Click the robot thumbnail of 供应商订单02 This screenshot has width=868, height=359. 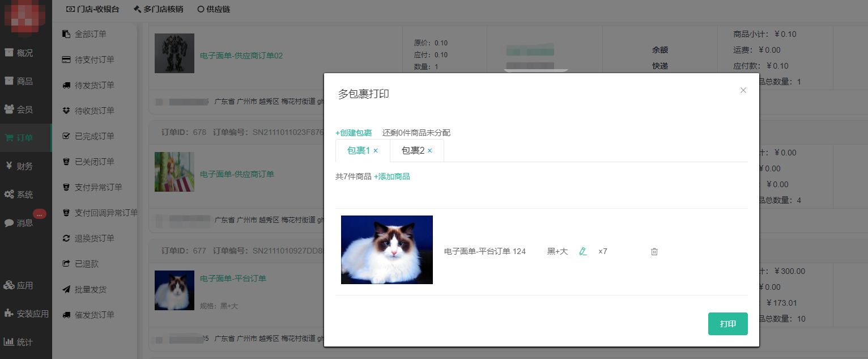175,53
